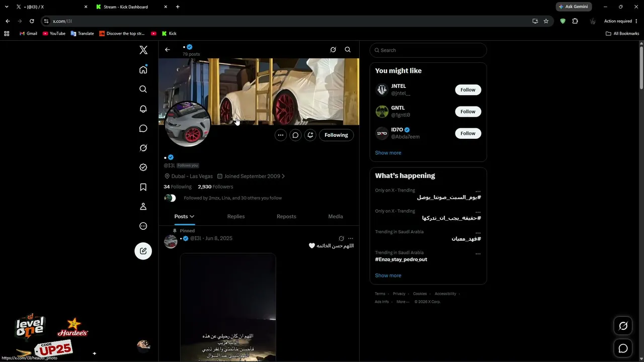Open the Translate bookmark
This screenshot has height=362, width=644.
(x=83, y=34)
